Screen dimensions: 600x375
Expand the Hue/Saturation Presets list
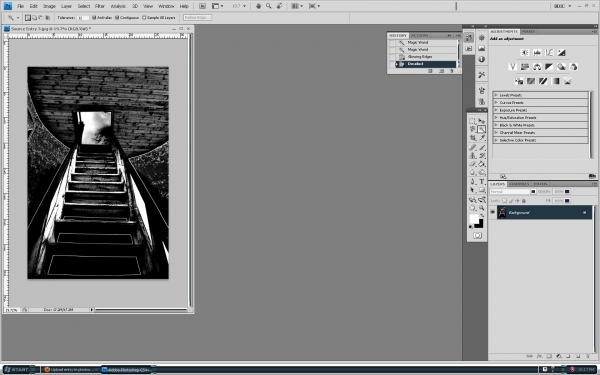(496, 117)
